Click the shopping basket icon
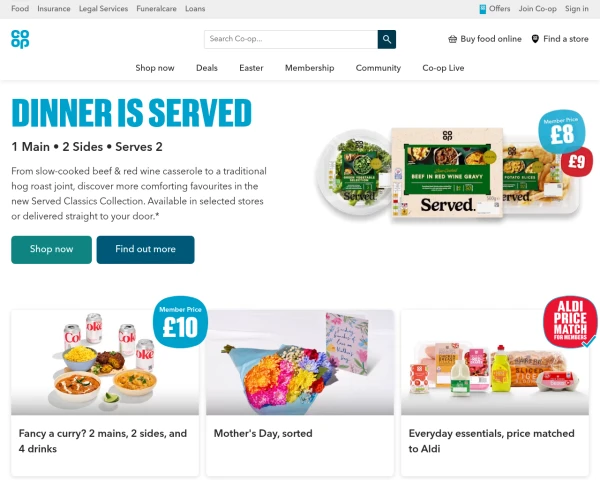The width and height of the screenshot is (600, 480). coord(453,39)
